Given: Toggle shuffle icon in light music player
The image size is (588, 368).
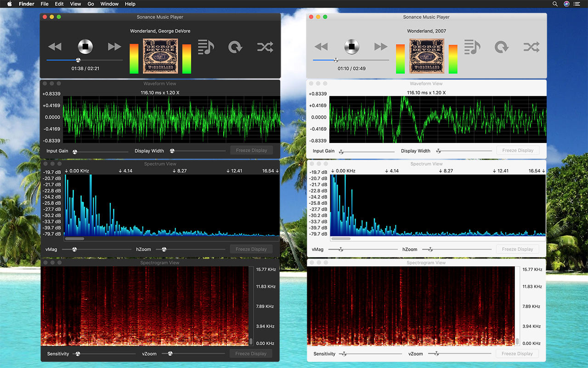Looking at the screenshot, I should click(531, 47).
